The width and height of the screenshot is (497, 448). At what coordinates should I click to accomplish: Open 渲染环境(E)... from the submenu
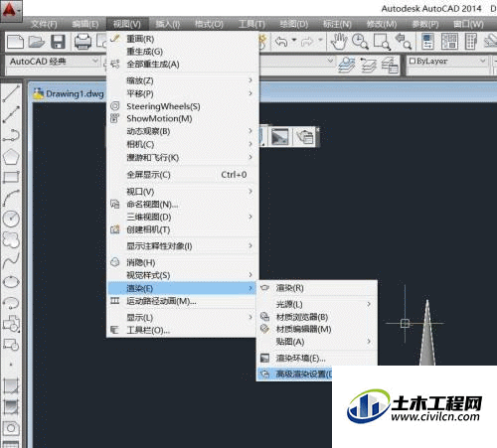coord(317,358)
